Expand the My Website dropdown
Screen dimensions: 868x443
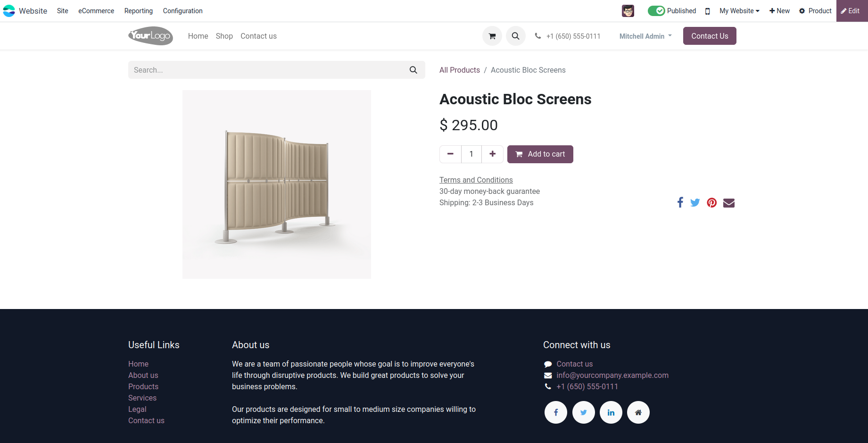coord(739,11)
